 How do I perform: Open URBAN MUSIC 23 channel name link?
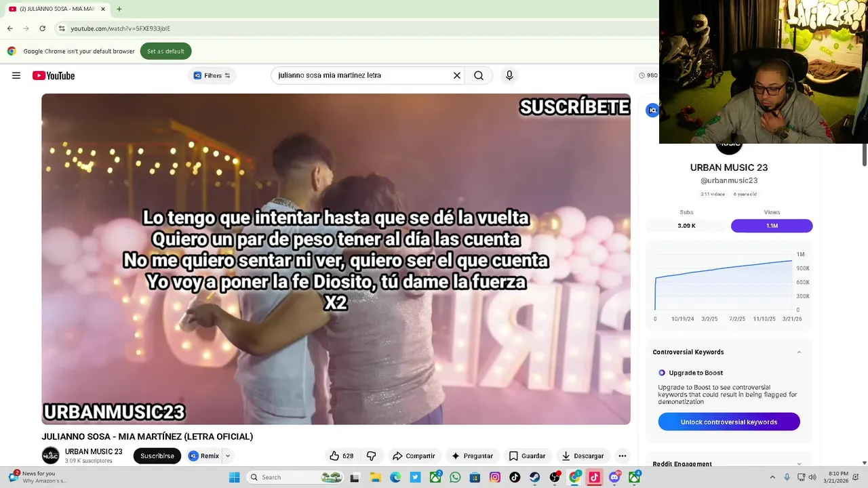94,451
